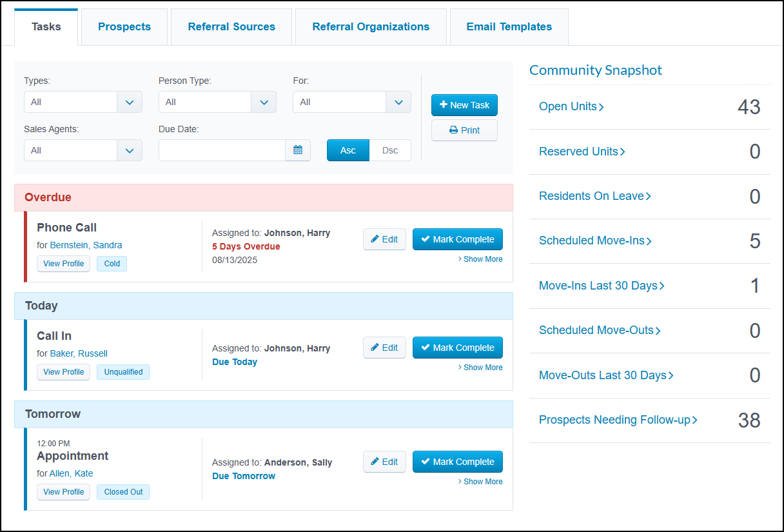Image resolution: width=784 pixels, height=532 pixels.
Task: Mark the Call In task complete
Action: click(457, 347)
